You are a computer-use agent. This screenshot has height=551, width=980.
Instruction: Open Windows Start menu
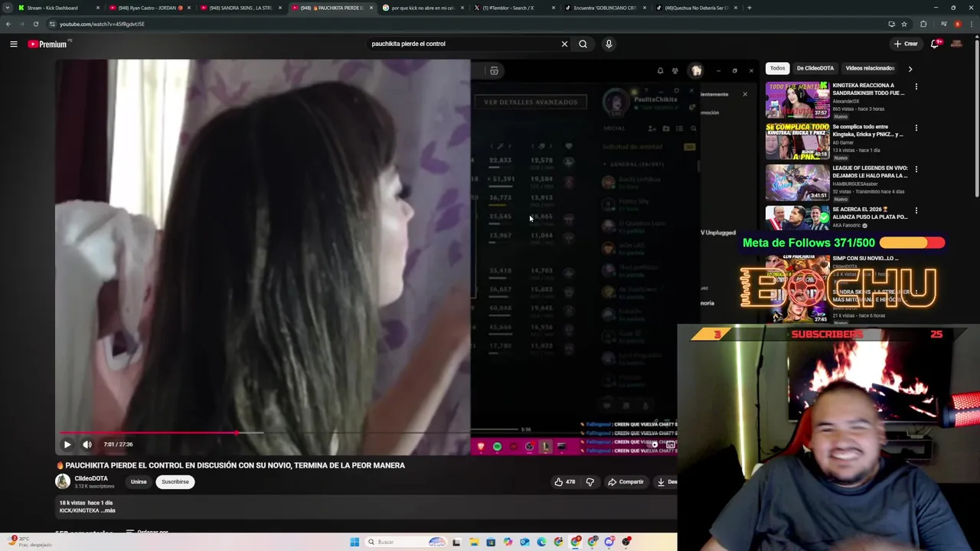pyautogui.click(x=354, y=542)
